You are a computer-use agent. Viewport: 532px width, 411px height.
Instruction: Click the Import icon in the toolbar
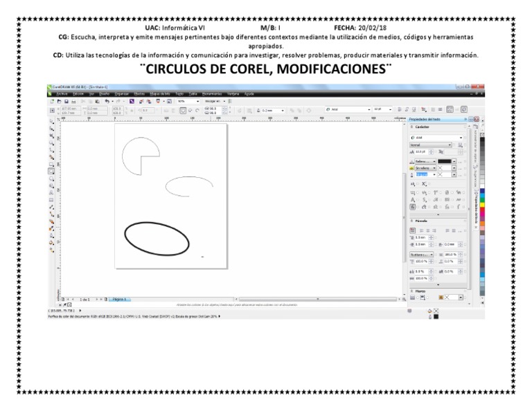[x=141, y=101]
